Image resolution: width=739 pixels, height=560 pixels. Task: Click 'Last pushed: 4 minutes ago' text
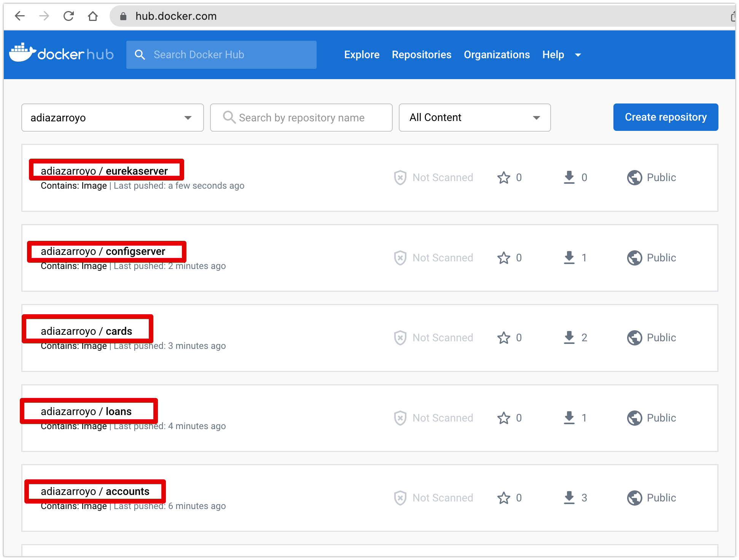coord(170,426)
